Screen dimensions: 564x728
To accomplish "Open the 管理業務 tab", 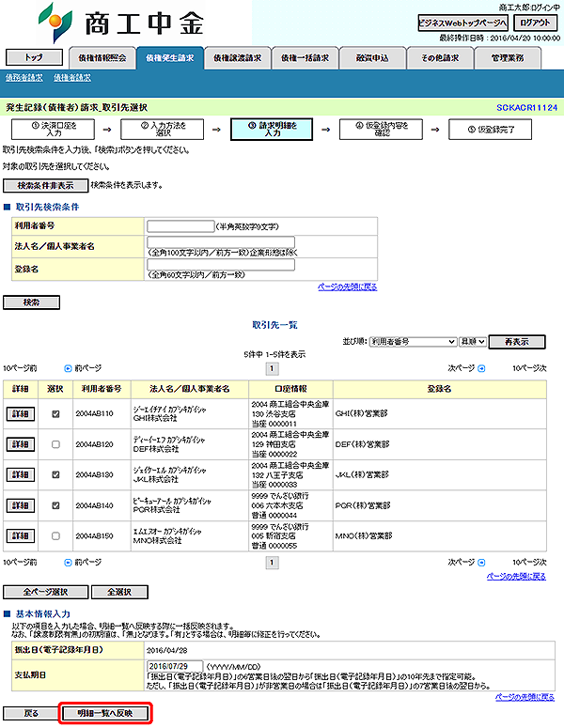I will pos(508,58).
